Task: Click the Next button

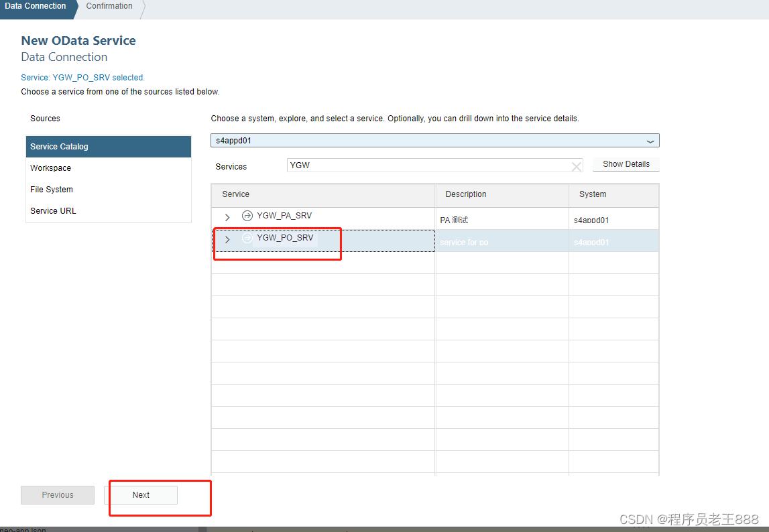Action: tap(141, 495)
